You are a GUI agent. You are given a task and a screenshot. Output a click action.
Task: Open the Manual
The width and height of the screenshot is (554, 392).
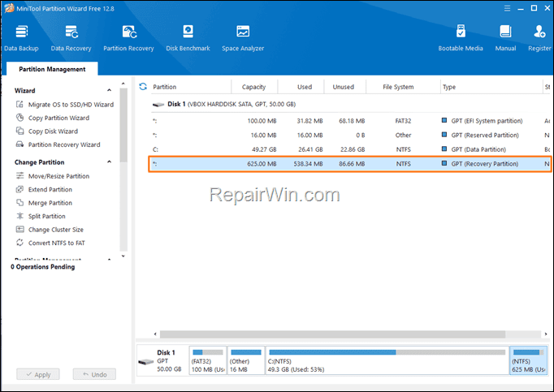pyautogui.click(x=505, y=38)
